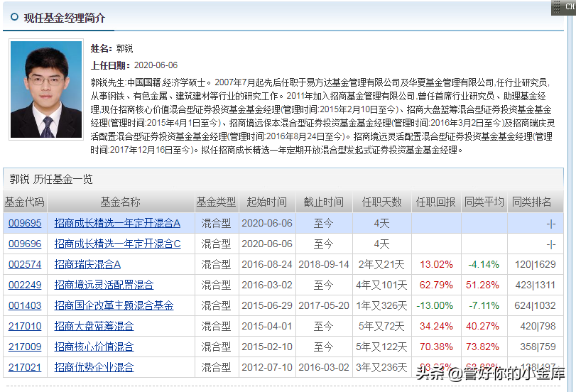
Task: Click the 34.24% return value
Action: [436, 326]
